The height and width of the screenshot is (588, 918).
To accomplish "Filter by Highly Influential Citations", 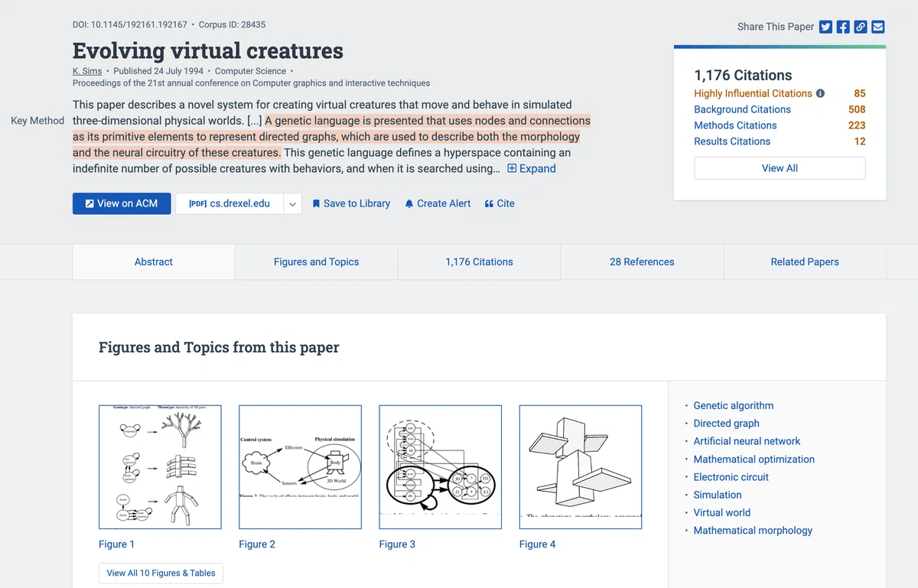I will 753,93.
